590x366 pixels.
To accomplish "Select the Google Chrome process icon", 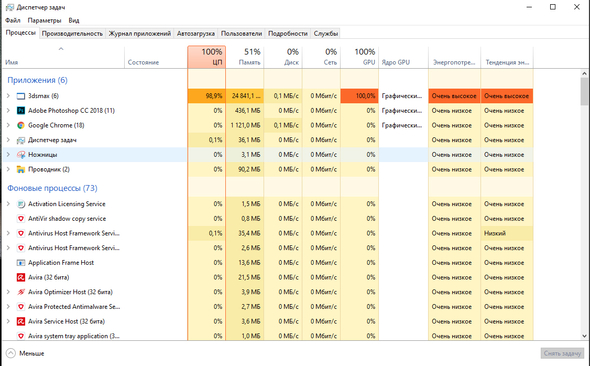I will pyautogui.click(x=21, y=125).
